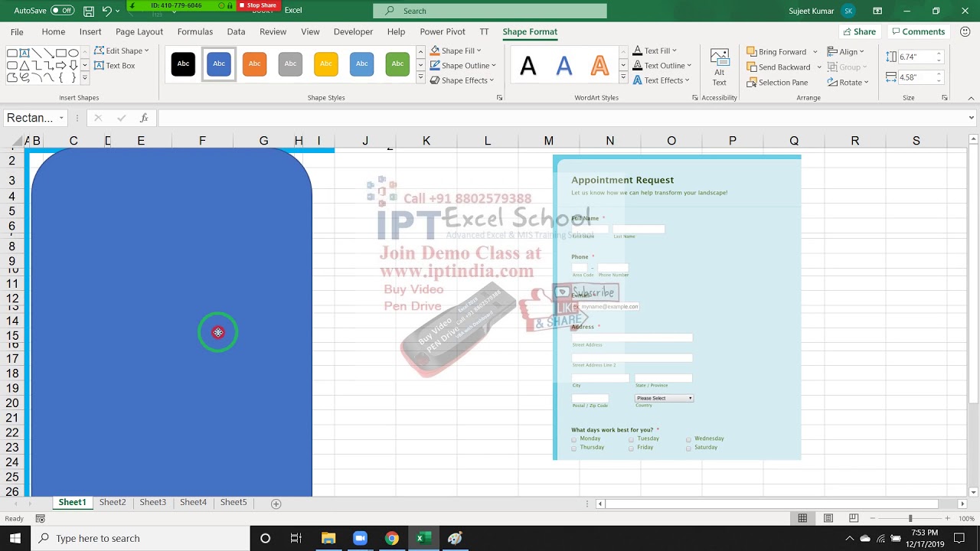The image size is (980, 551).
Task: Switch to the Insert tab
Action: 90,31
